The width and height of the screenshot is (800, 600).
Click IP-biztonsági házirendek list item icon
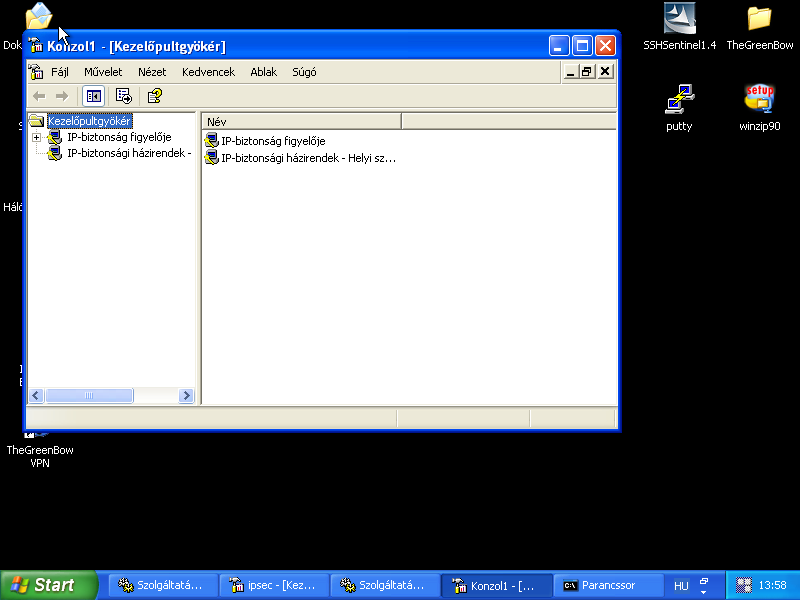pyautogui.click(x=211, y=158)
